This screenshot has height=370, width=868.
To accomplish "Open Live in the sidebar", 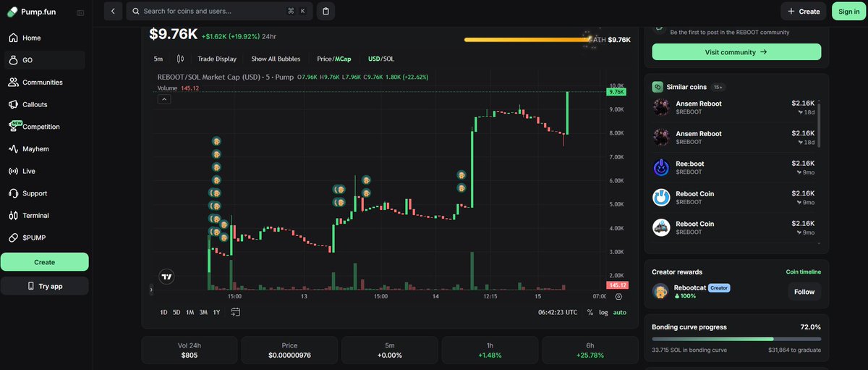I will (44, 171).
